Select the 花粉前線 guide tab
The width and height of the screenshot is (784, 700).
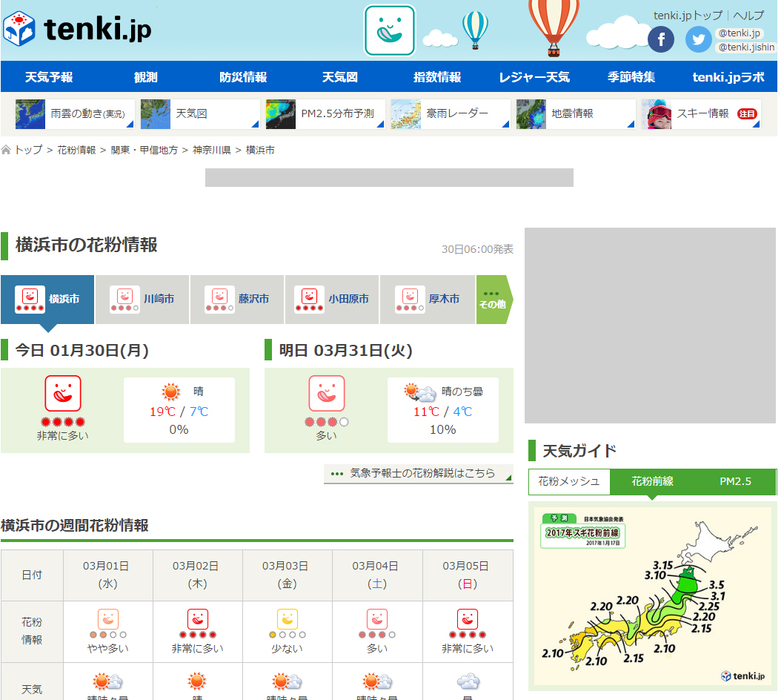(x=652, y=481)
